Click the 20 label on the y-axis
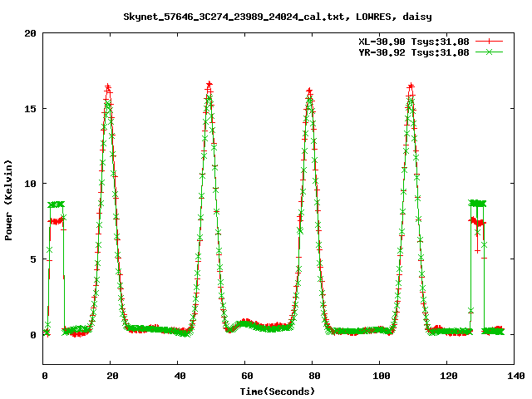Image resolution: width=532 pixels, height=399 pixels. coord(30,33)
